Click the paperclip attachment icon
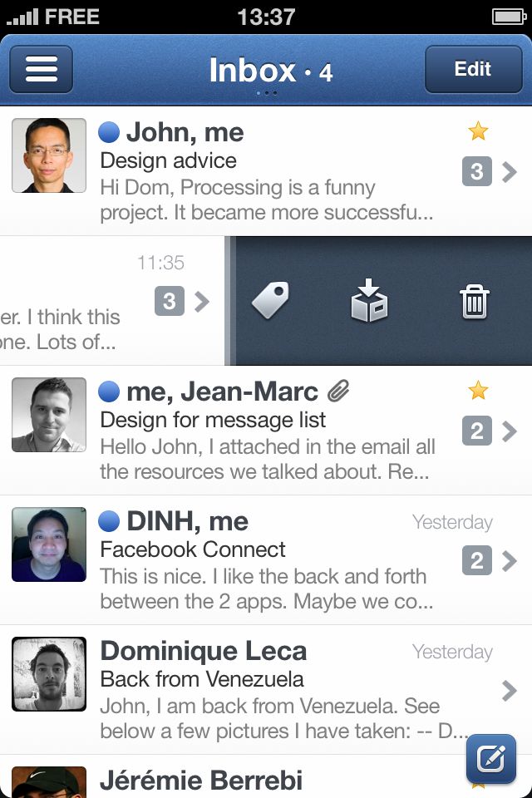The width and height of the screenshot is (532, 798). [x=337, y=391]
